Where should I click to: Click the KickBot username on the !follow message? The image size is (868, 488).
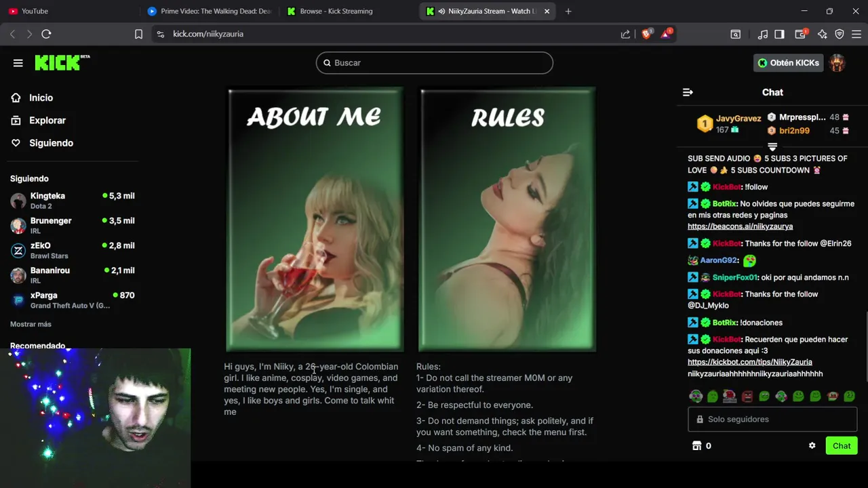pyautogui.click(x=726, y=187)
